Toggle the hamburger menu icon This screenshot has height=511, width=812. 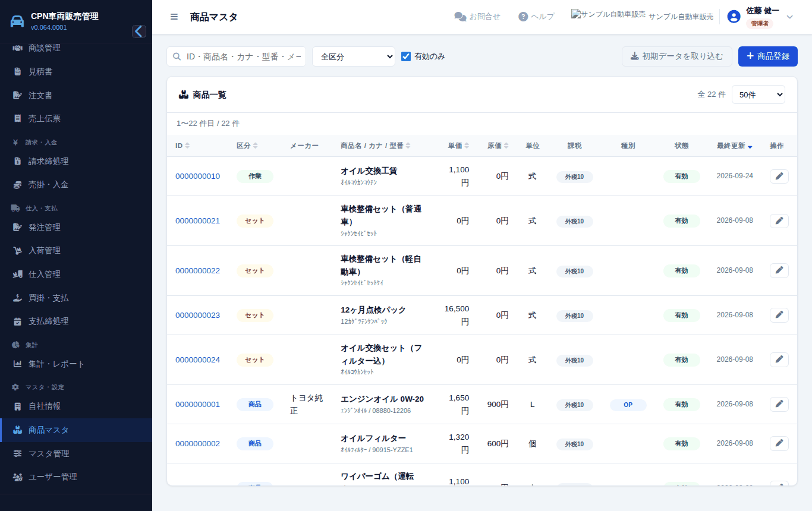(174, 17)
